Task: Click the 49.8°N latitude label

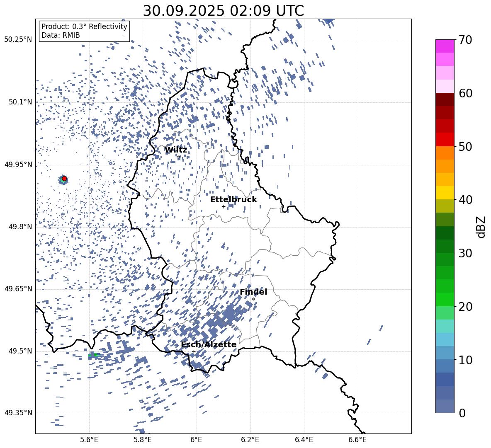Action: [x=20, y=227]
